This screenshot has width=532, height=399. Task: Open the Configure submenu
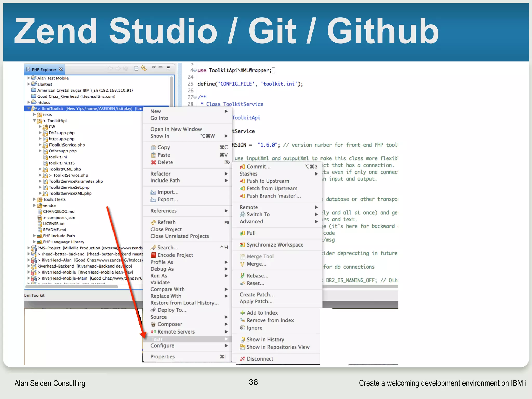[x=187, y=346]
